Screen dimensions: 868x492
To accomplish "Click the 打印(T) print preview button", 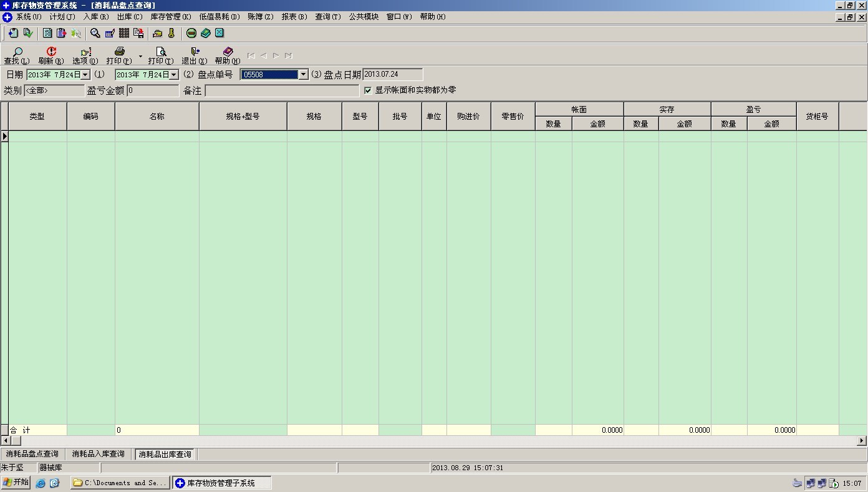I will tap(161, 56).
